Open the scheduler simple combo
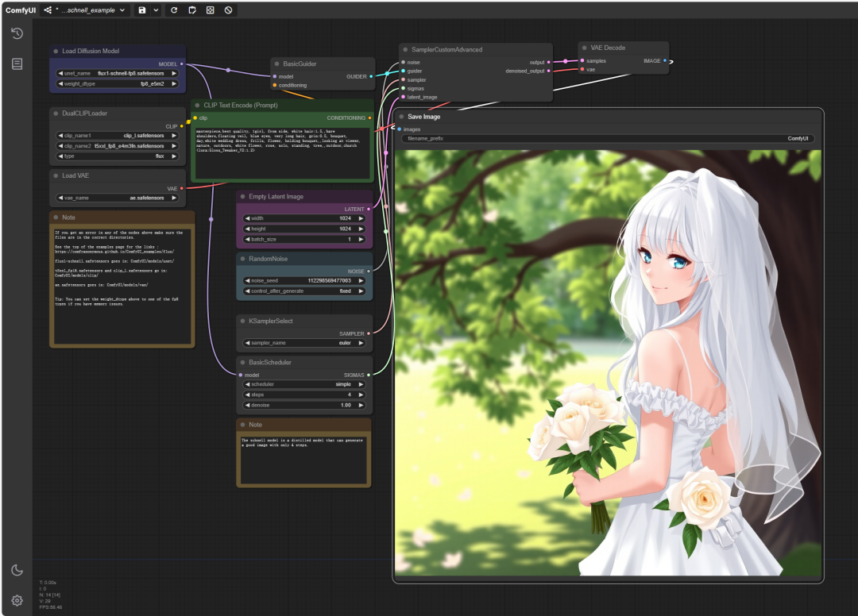This screenshot has width=858, height=616. (x=304, y=384)
